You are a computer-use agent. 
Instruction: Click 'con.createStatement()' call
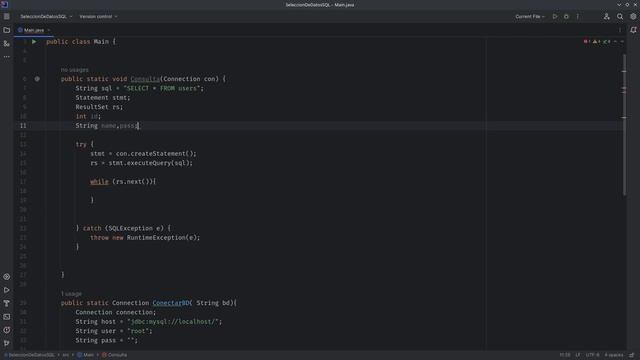[x=154, y=153]
